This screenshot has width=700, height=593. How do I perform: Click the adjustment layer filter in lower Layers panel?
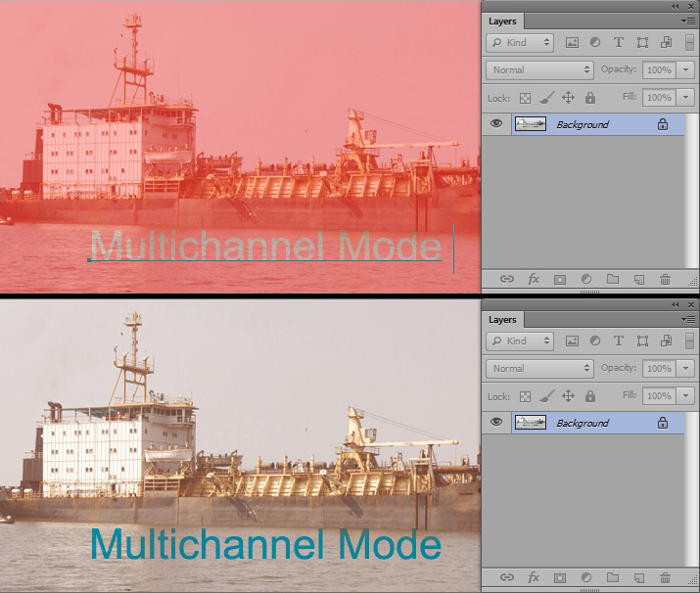(x=595, y=342)
